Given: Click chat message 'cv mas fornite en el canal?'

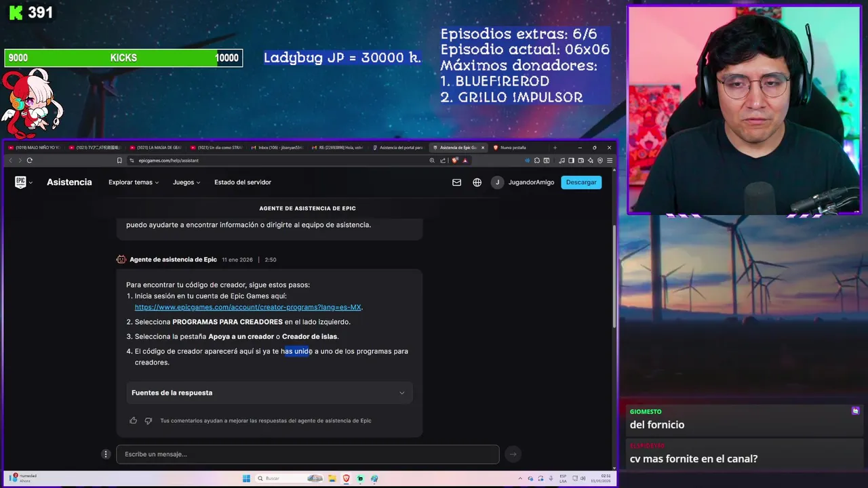Looking at the screenshot, I should (693, 459).
